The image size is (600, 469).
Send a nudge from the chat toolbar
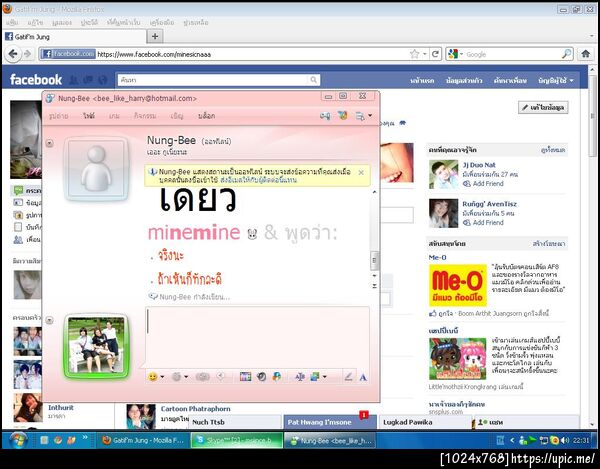202,377
